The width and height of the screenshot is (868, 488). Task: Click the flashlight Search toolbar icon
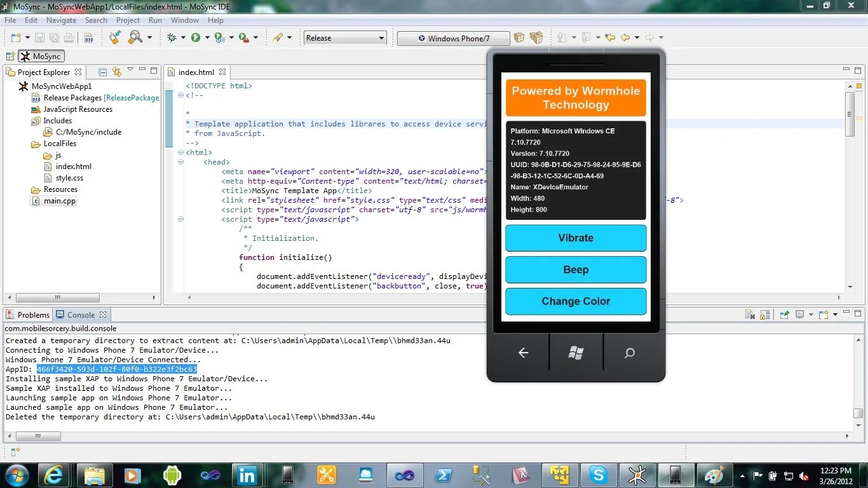(x=278, y=38)
